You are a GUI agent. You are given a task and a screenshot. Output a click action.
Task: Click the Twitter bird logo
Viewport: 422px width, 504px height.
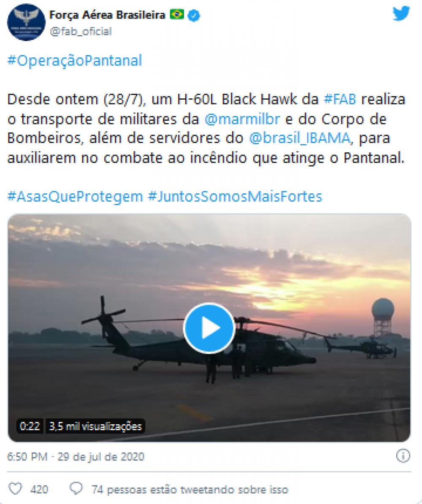coord(401,14)
